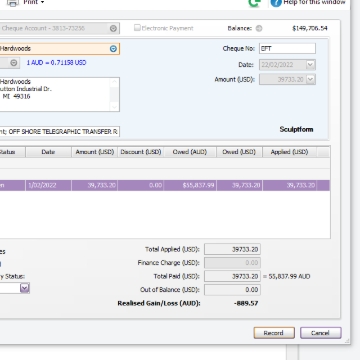
Task: Click the Finance Charge (USD) field
Action: (232, 263)
